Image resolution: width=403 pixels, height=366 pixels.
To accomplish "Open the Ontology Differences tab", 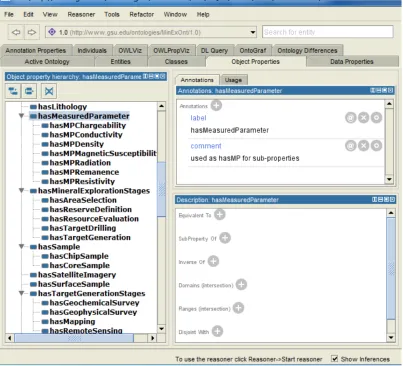I will click(x=307, y=50).
